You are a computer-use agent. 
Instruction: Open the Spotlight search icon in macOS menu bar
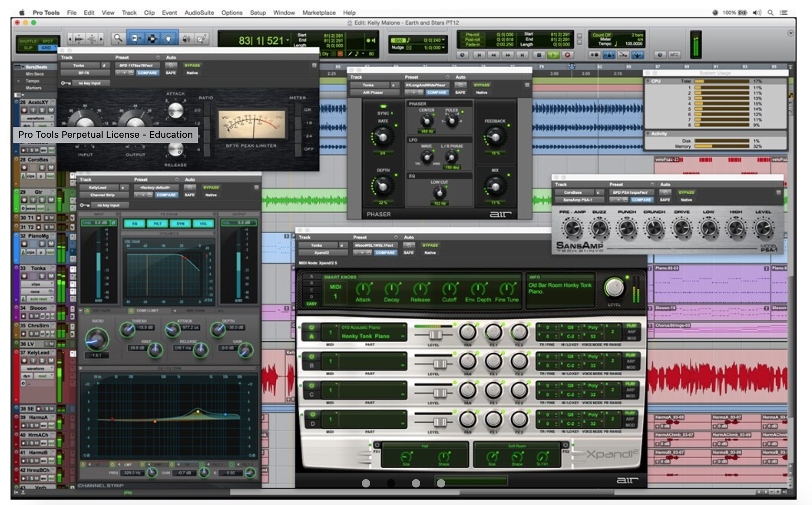(770, 13)
